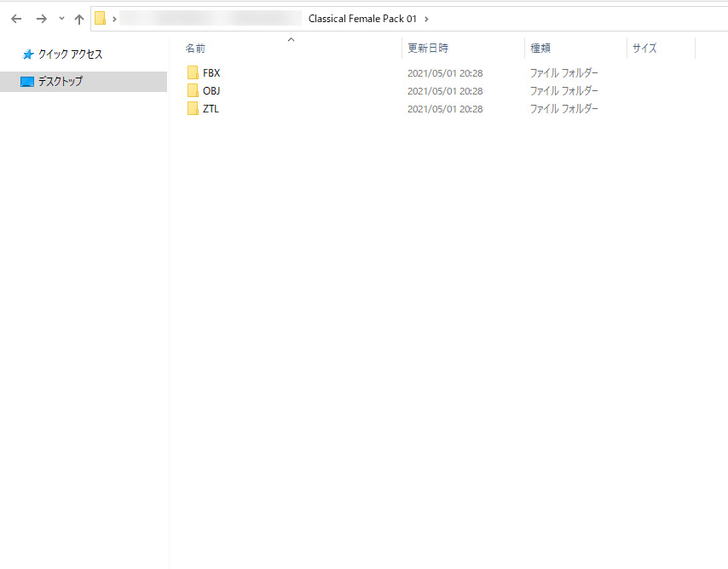Select the OBJ folder icon

click(x=193, y=91)
